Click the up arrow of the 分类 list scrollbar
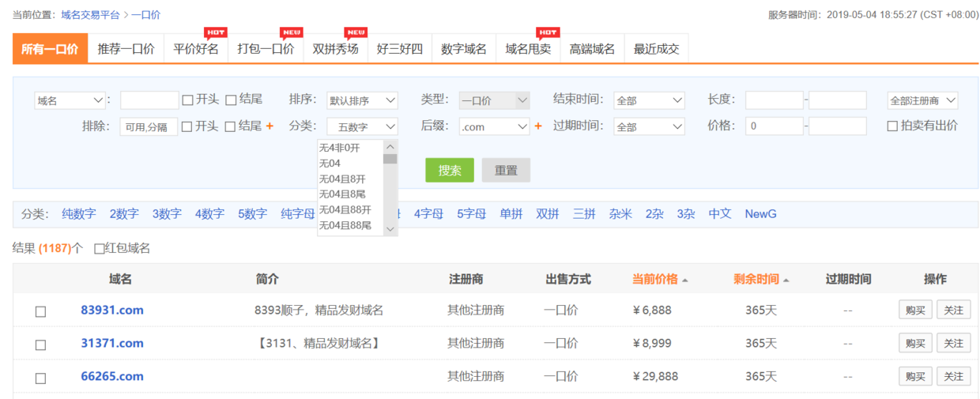980x399 pixels. click(x=390, y=146)
